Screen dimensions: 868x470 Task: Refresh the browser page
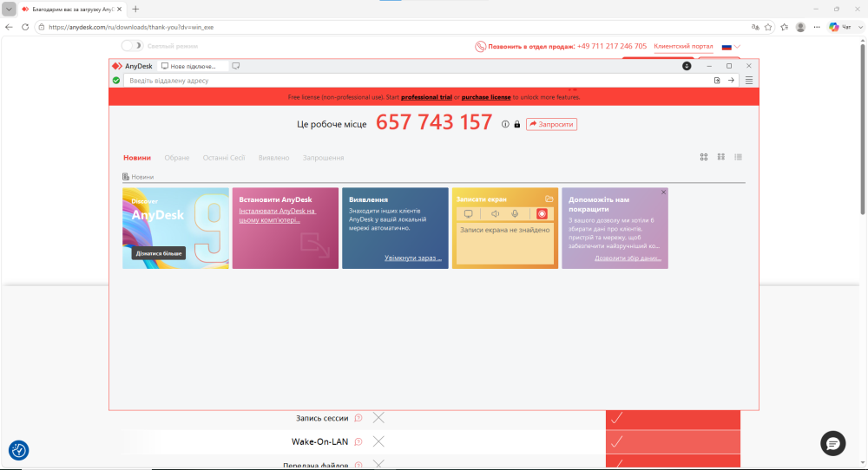(x=25, y=27)
